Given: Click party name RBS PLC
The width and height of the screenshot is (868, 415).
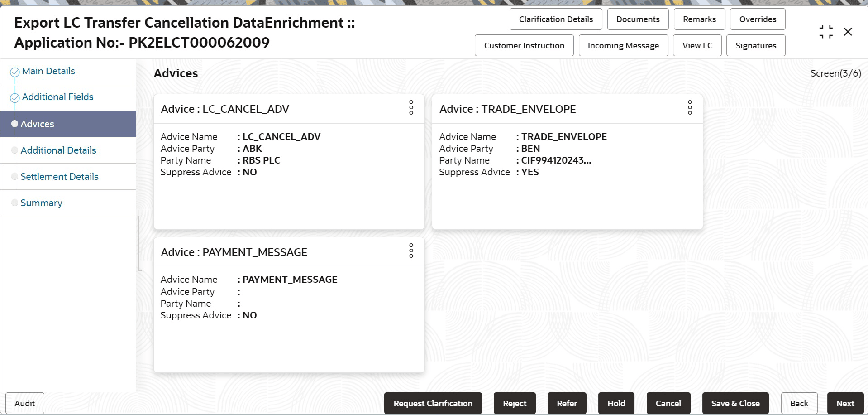Looking at the screenshot, I should pos(261,160).
